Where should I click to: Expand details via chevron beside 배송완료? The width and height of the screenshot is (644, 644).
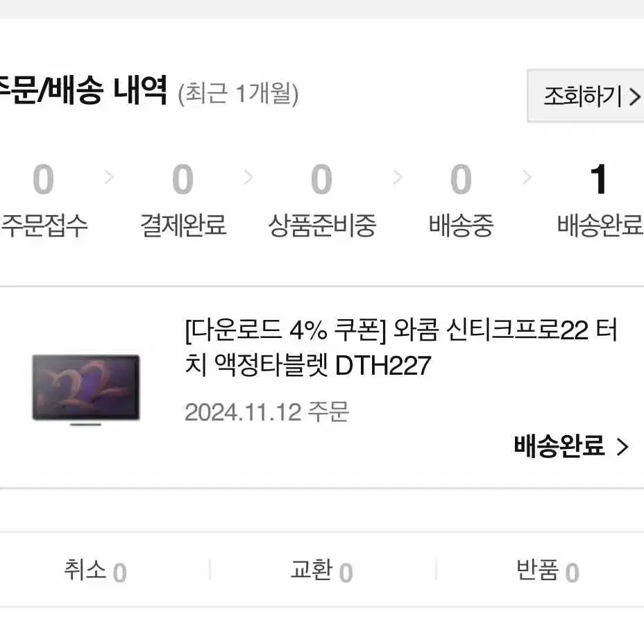tap(622, 447)
